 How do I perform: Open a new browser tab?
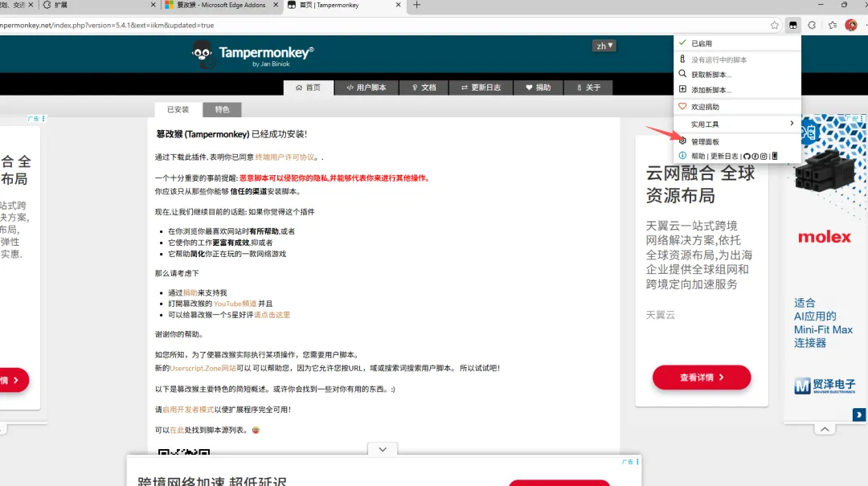pos(417,5)
